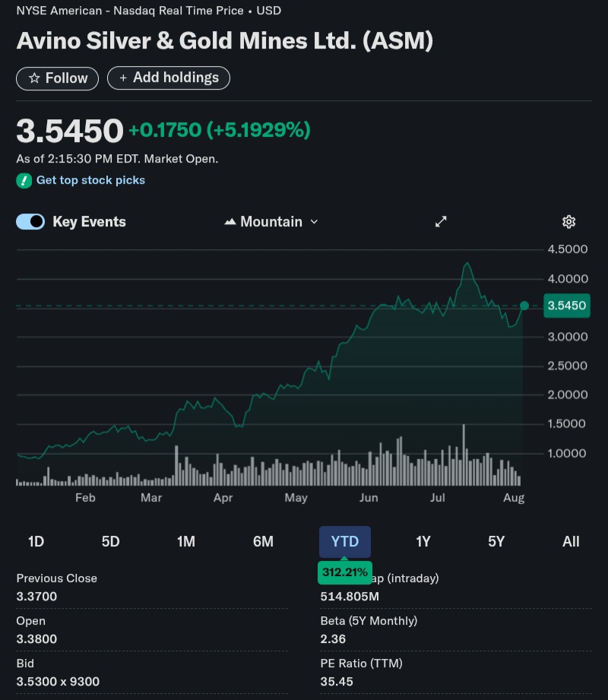Select the 5Y time range

click(x=496, y=541)
